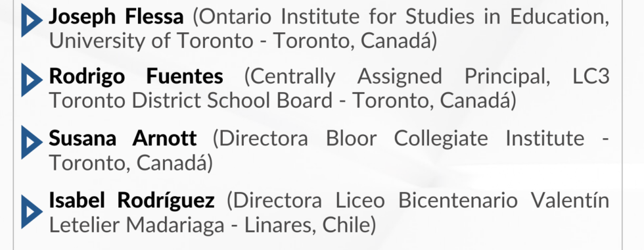Click the blue triangle beside Joseph Flessa
Image resolution: width=644 pixels, height=250 pixels.
(x=32, y=20)
